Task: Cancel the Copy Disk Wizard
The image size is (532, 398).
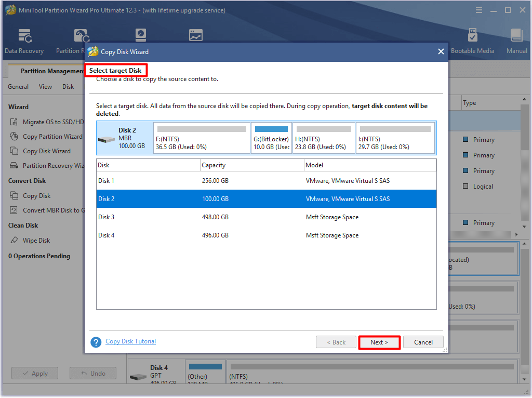Action: click(423, 342)
